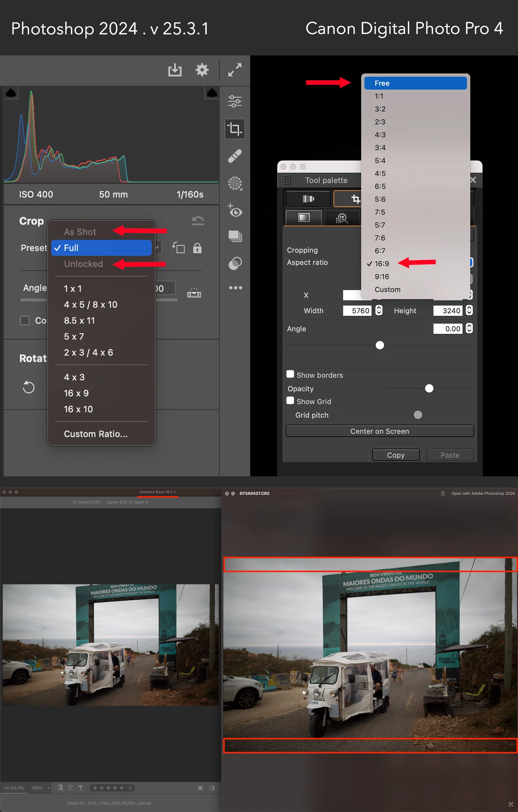This screenshot has width=518, height=812.
Task: Click the Straighten level tool icon
Action: tap(194, 292)
